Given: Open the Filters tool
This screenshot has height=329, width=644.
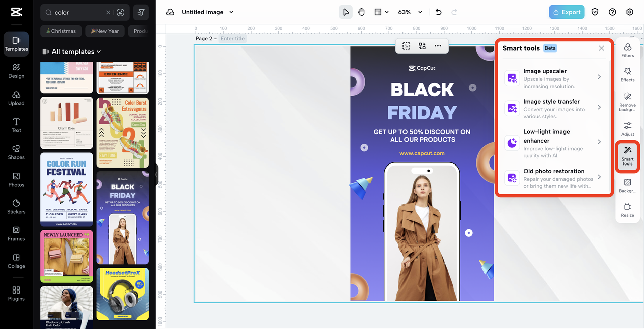Looking at the screenshot, I should pyautogui.click(x=627, y=50).
